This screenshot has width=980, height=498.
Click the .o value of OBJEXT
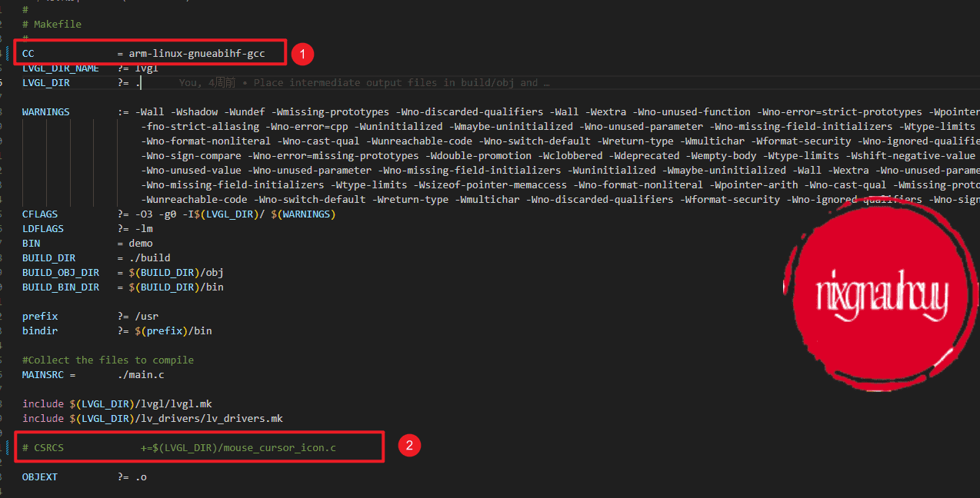141,476
